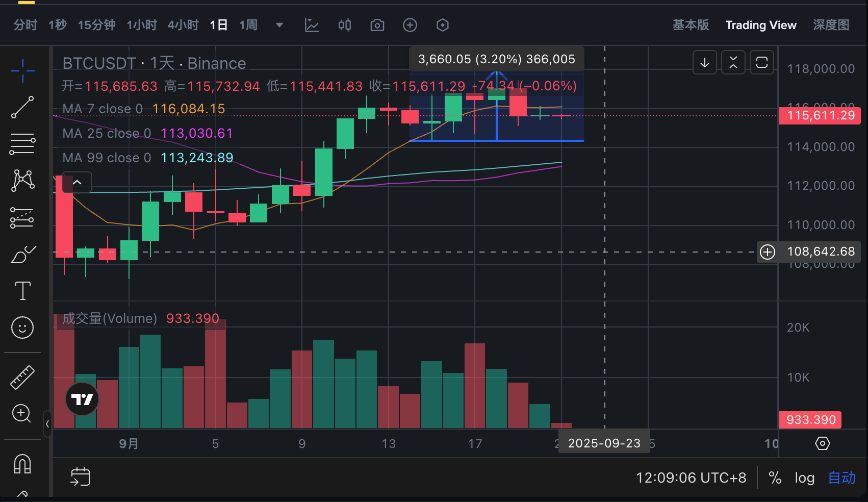Open the emoji icons tool
868x502 pixels.
tap(22, 328)
